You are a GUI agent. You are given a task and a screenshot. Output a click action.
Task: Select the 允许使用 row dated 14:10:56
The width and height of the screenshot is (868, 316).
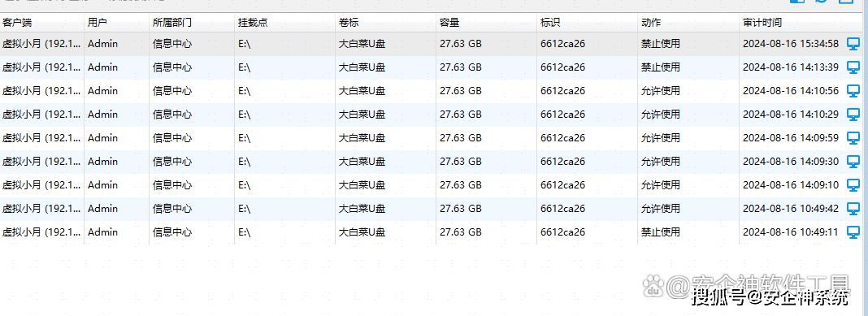pyautogui.click(x=432, y=91)
